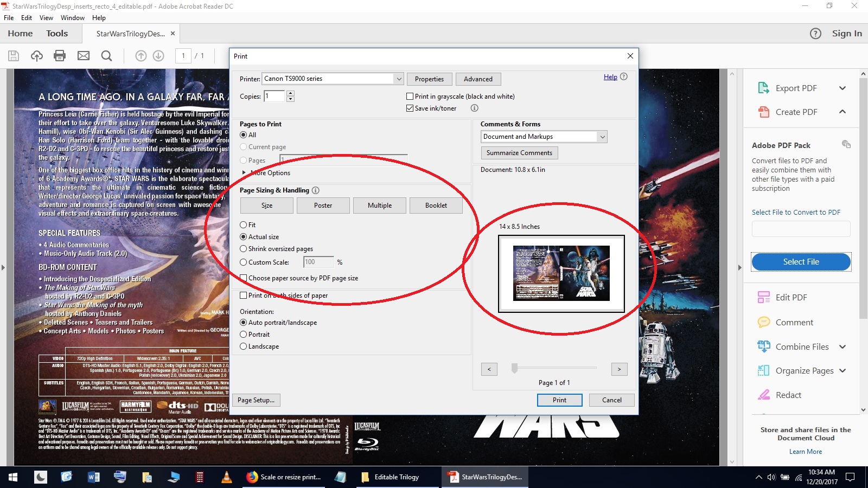Open the Window menu
The height and width of the screenshot is (488, 868).
pos(73,18)
